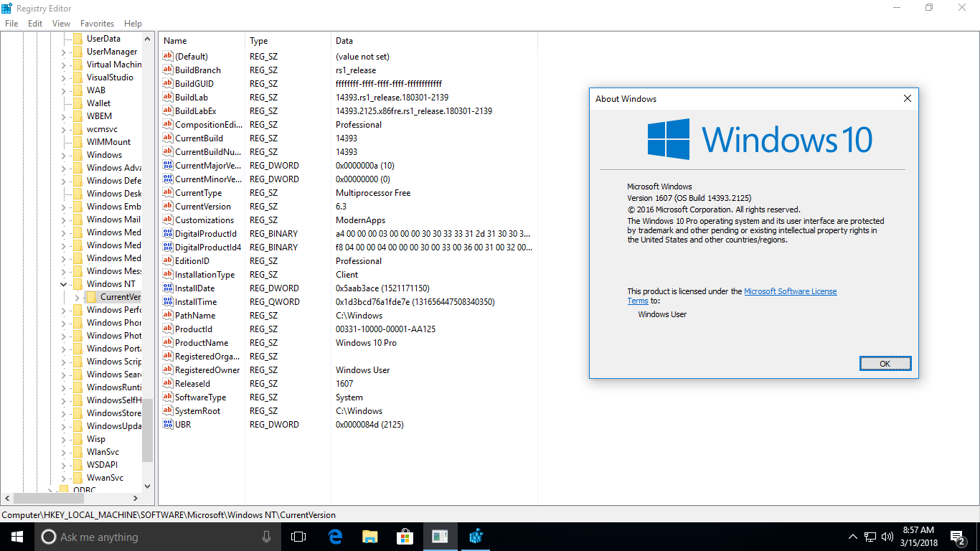Open the File menu
Screen dimensions: 980x551
coord(11,24)
